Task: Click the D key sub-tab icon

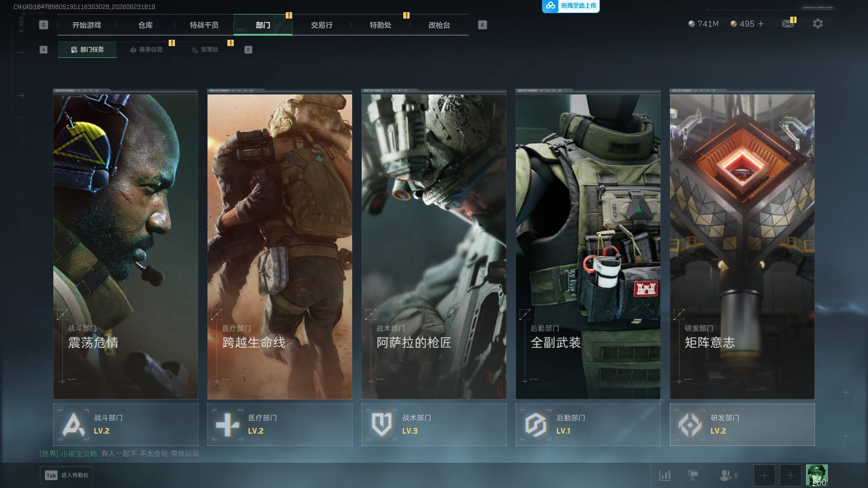Action: [x=248, y=50]
